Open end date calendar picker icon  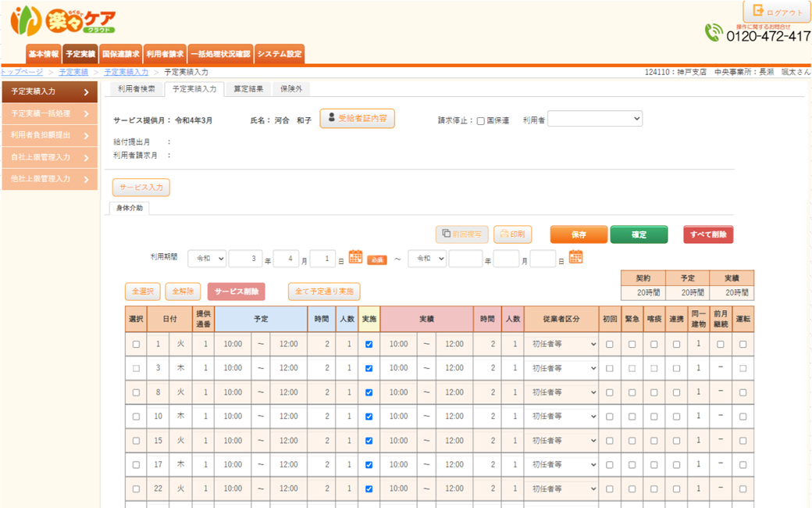click(x=576, y=258)
